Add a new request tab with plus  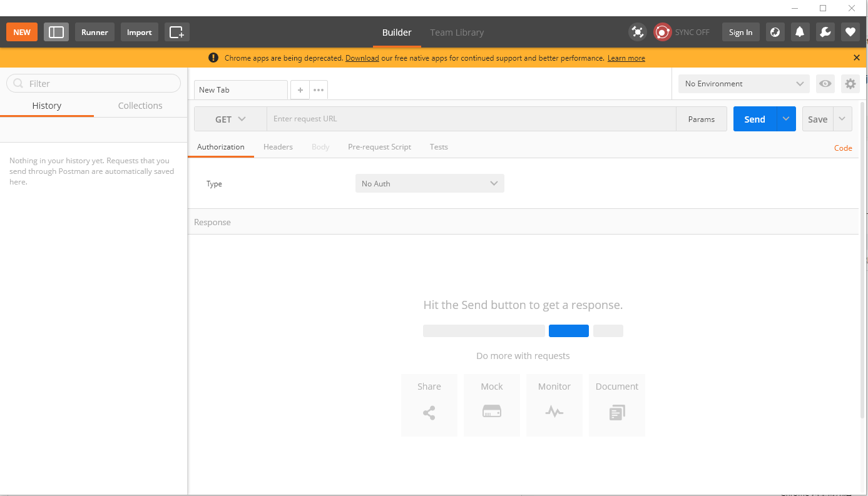pos(300,90)
